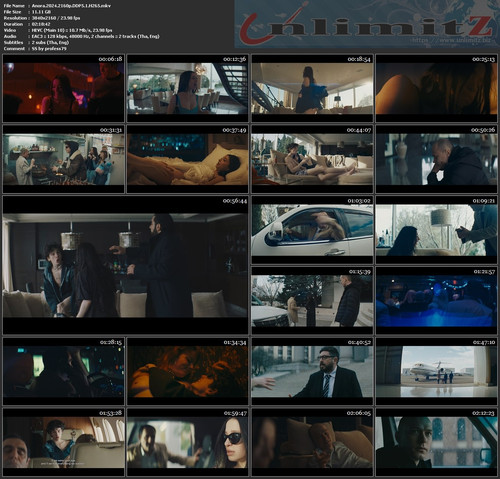Click the '2 subs (Tha, Eng)' subtitles value

(x=50, y=42)
